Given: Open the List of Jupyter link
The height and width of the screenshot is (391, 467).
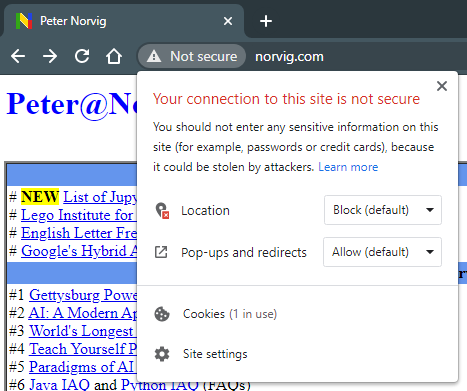Looking at the screenshot, I should [100, 197].
